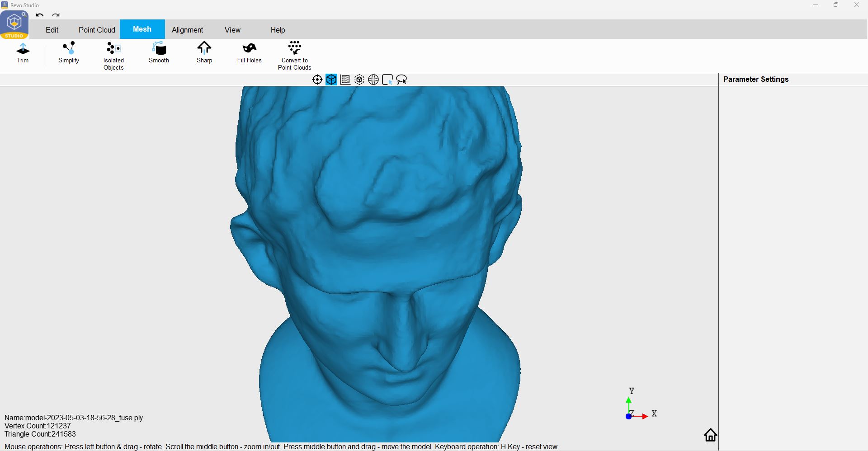Click the redo arrow
Viewport: 868px width, 451px height.
56,15
